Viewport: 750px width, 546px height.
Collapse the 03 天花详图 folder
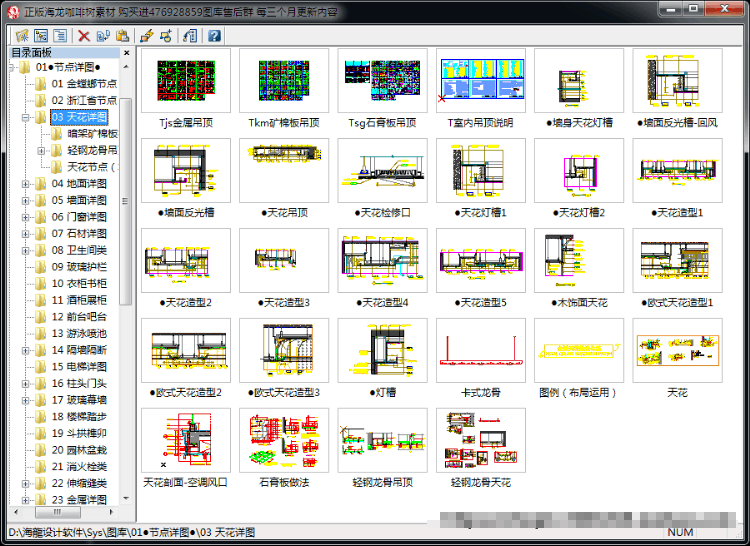coord(25,117)
